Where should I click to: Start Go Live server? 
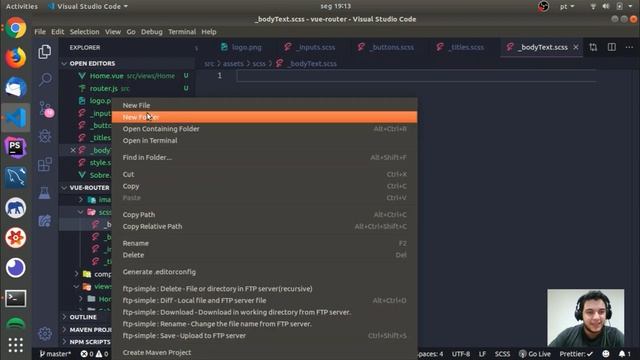[534, 354]
